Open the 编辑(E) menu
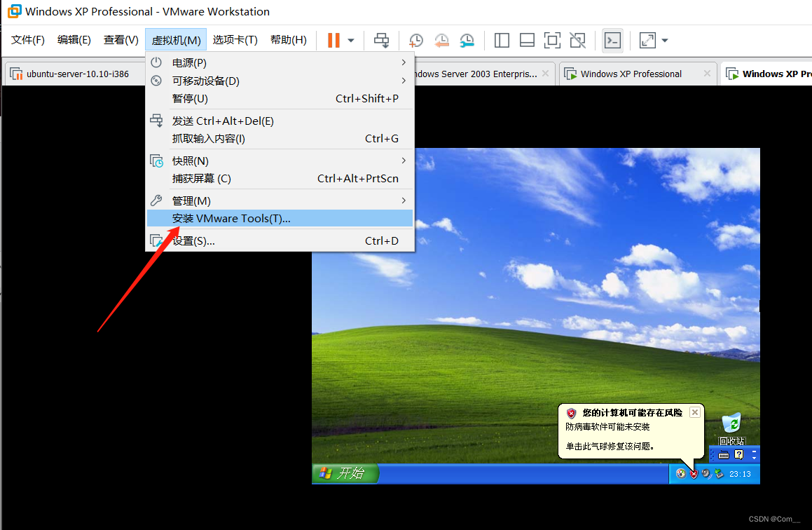Viewport: 812px width, 530px height. click(74, 40)
